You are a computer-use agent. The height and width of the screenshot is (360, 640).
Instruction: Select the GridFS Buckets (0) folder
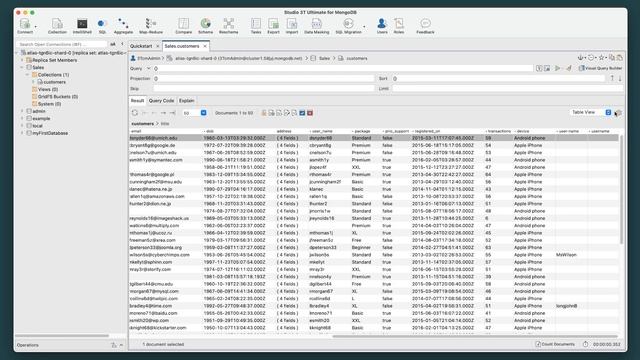pyautogui.click(x=58, y=97)
